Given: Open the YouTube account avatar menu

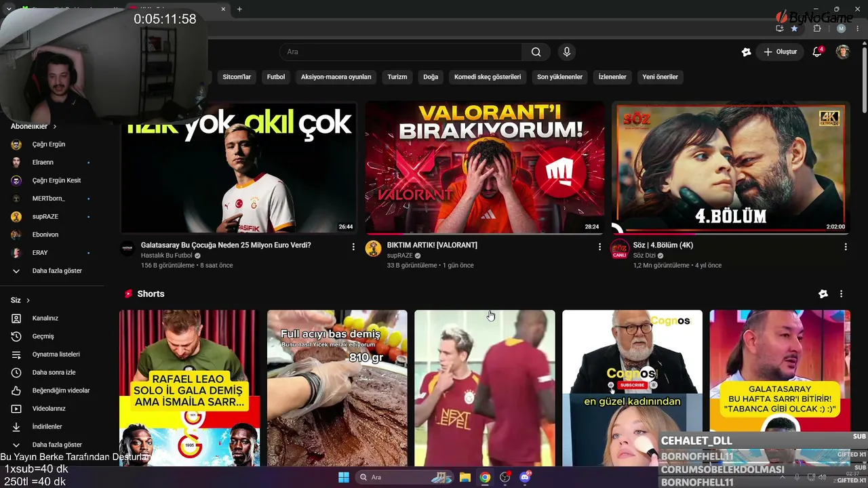Looking at the screenshot, I should (843, 52).
